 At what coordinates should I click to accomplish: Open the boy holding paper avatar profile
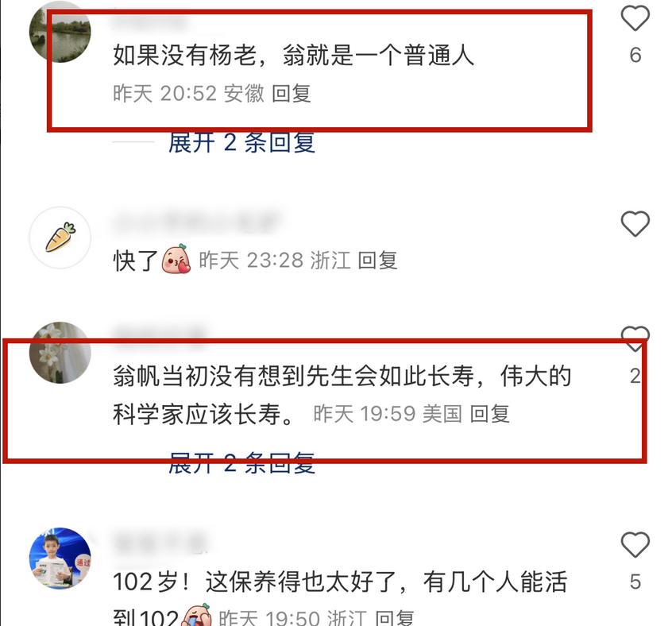60,558
